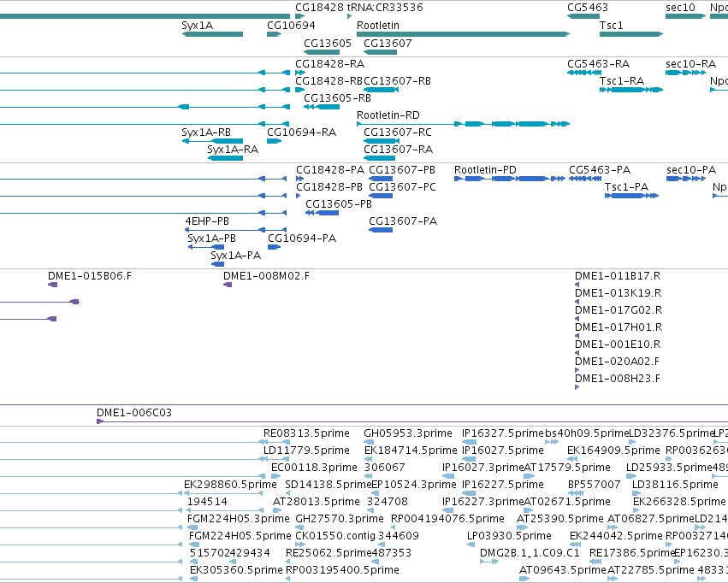This screenshot has height=583, width=728.
Task: Select the Tsc1-RA transcript label
Action: coord(622,80)
